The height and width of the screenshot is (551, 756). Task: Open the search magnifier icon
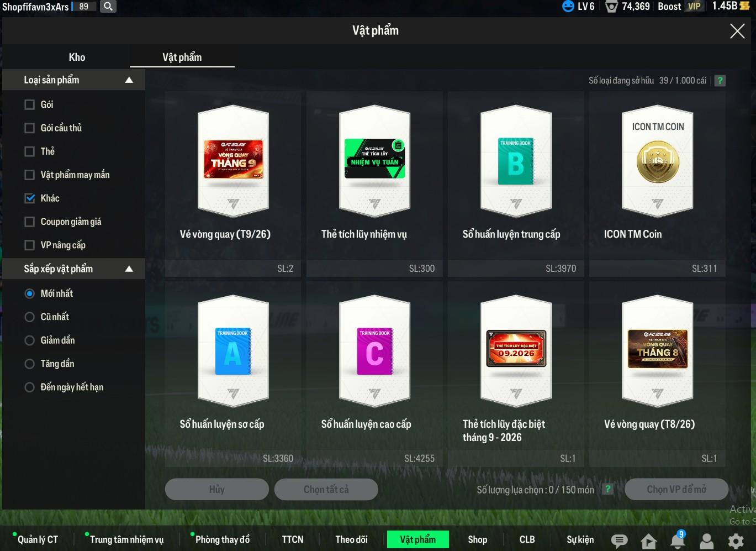click(x=108, y=7)
